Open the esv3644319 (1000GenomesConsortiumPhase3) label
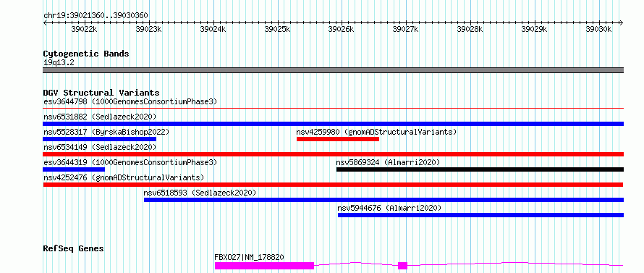The height and width of the screenshot is (273, 644). pos(130,162)
